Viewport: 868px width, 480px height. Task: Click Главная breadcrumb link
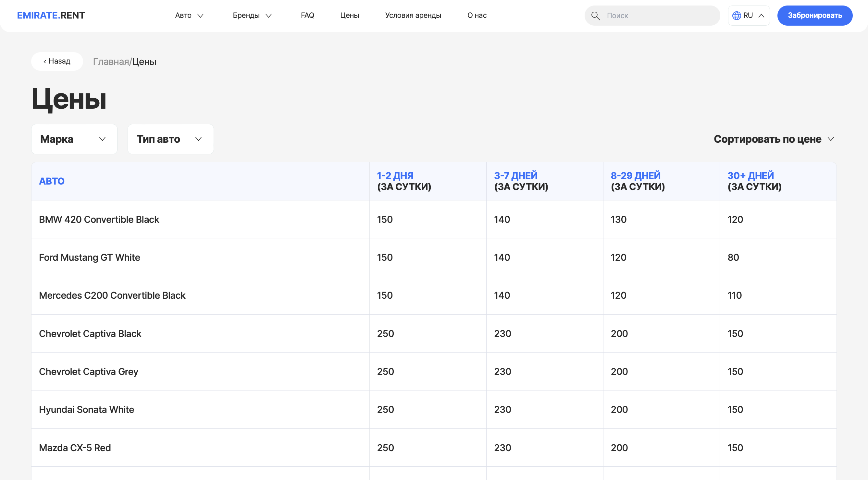(x=111, y=62)
